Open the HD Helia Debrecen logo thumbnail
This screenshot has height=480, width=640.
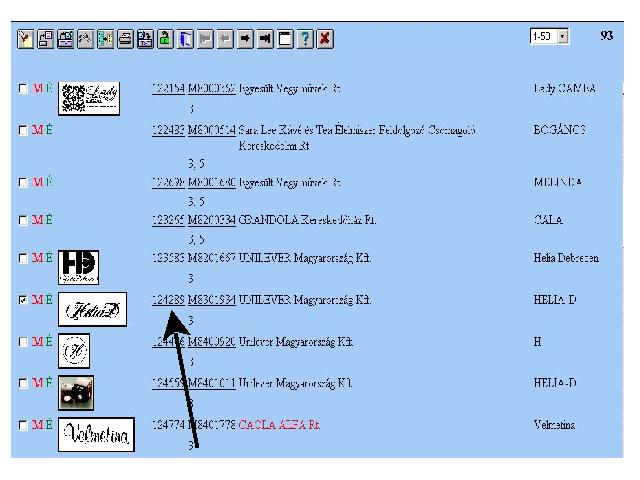tap(78, 268)
